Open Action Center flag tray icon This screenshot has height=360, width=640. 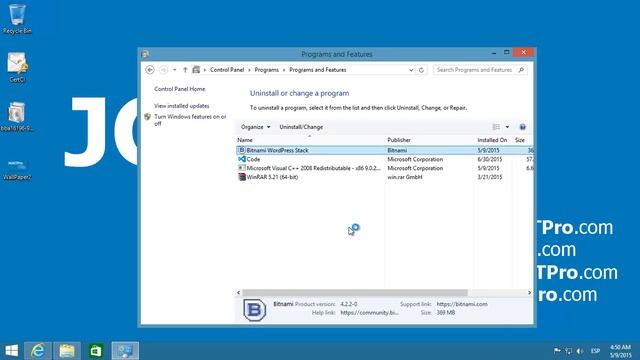click(x=557, y=351)
